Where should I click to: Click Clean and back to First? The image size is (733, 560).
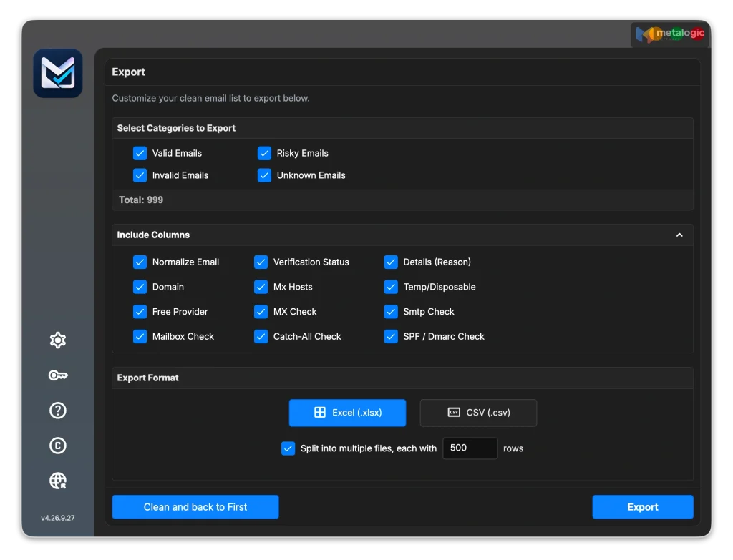click(195, 507)
